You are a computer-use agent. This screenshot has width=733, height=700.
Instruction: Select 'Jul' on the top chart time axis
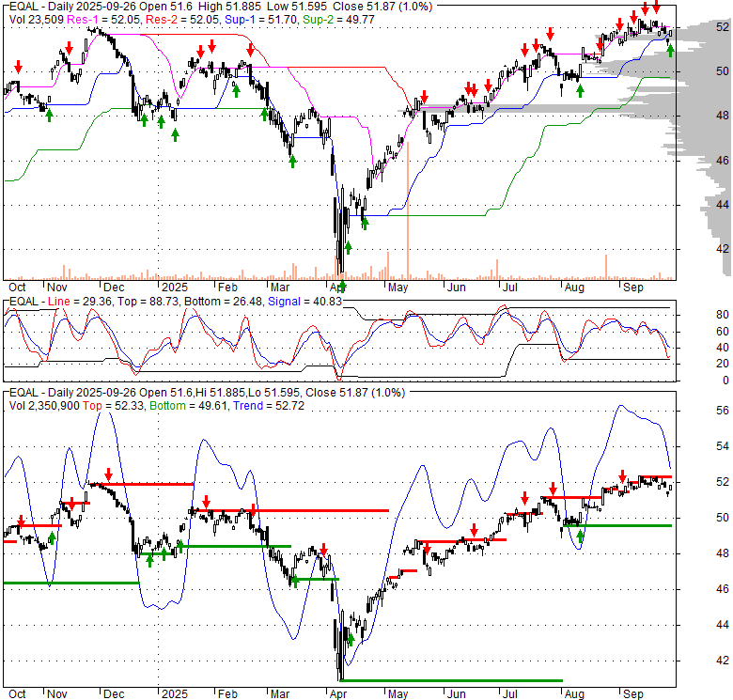[509, 288]
